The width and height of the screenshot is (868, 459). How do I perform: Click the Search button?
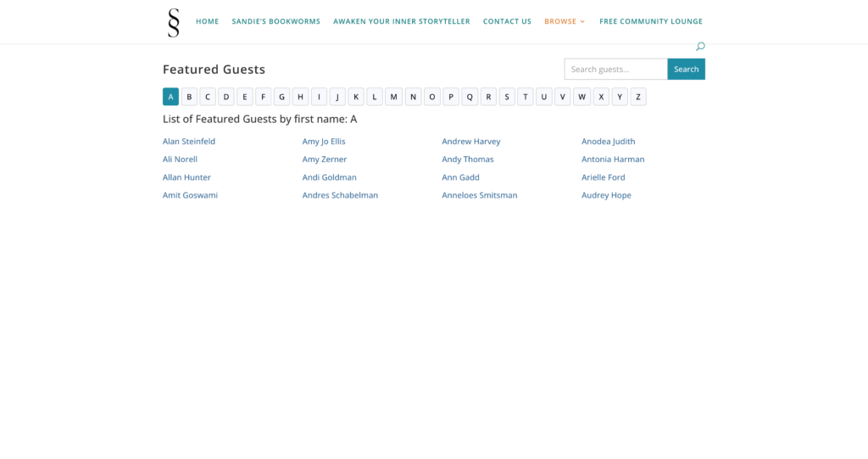[x=687, y=70]
